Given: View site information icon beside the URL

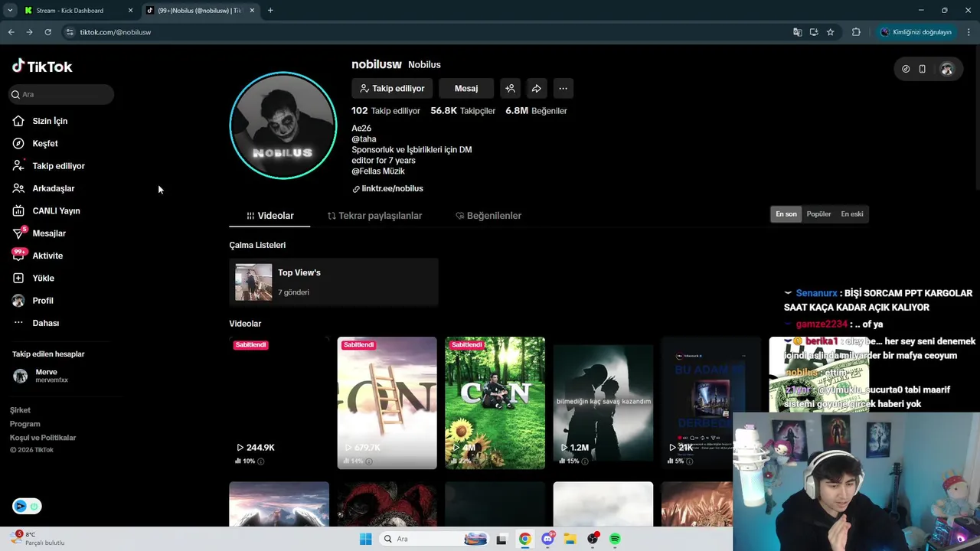Looking at the screenshot, I should coord(70,32).
